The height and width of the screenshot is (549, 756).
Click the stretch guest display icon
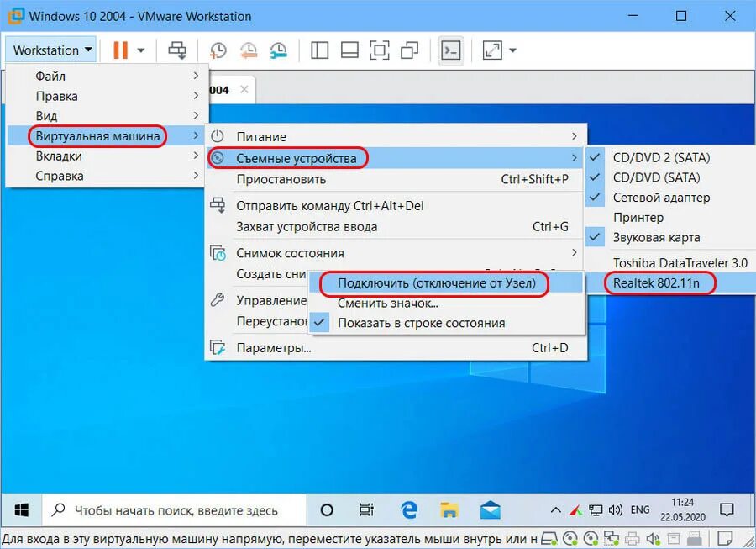click(492, 50)
